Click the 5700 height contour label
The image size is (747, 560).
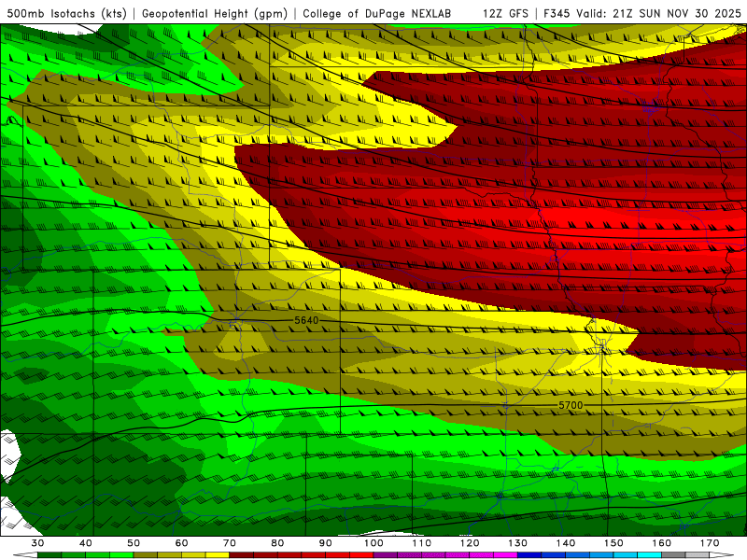[571, 405]
